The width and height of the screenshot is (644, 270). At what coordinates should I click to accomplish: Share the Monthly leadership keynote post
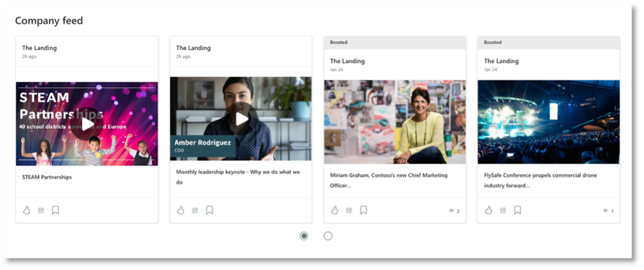coord(195,210)
